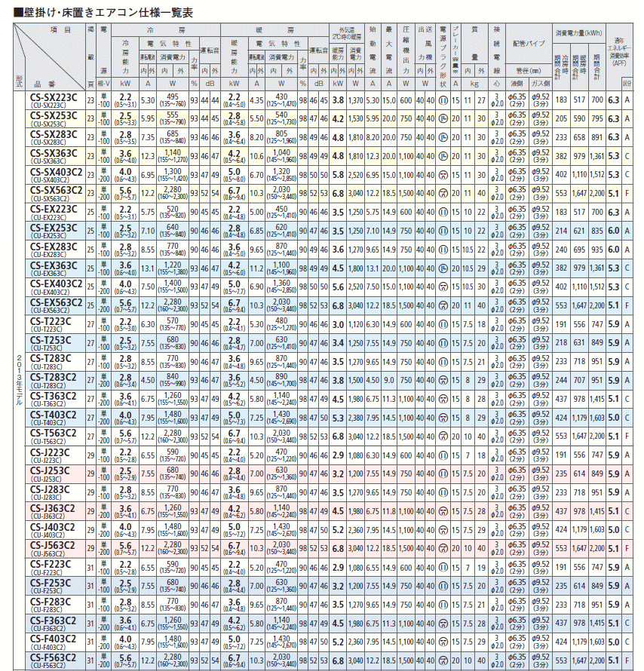The height and width of the screenshot is (671, 644).
Task: Click cooling power value 1,300 in CS-SX403C2 row
Action: coord(173,171)
